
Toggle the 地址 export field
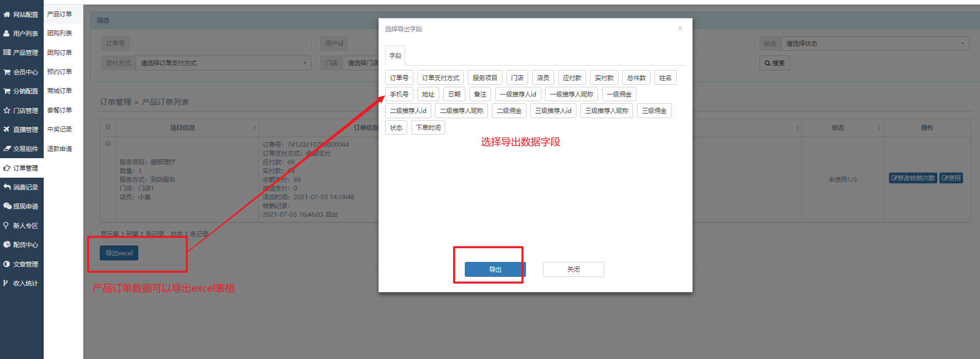click(x=428, y=94)
